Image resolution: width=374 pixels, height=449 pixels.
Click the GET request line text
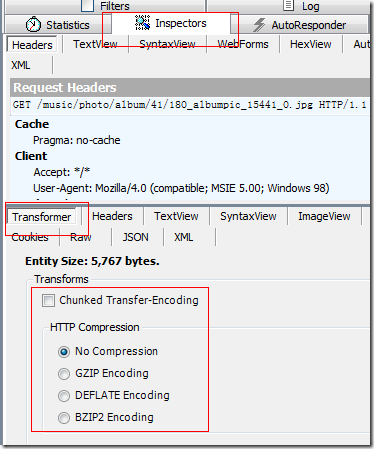189,105
